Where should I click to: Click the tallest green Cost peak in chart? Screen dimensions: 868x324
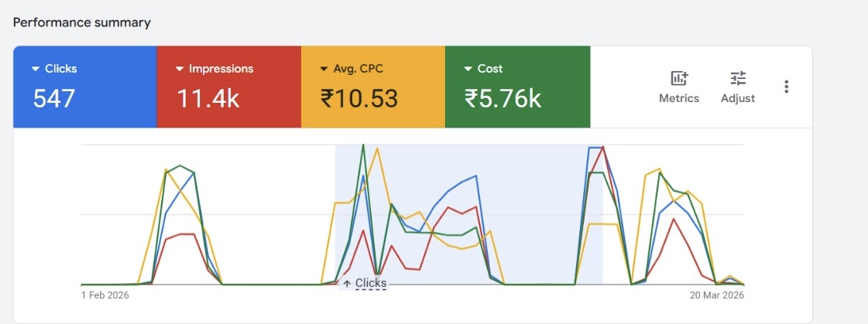pyautogui.click(x=363, y=145)
